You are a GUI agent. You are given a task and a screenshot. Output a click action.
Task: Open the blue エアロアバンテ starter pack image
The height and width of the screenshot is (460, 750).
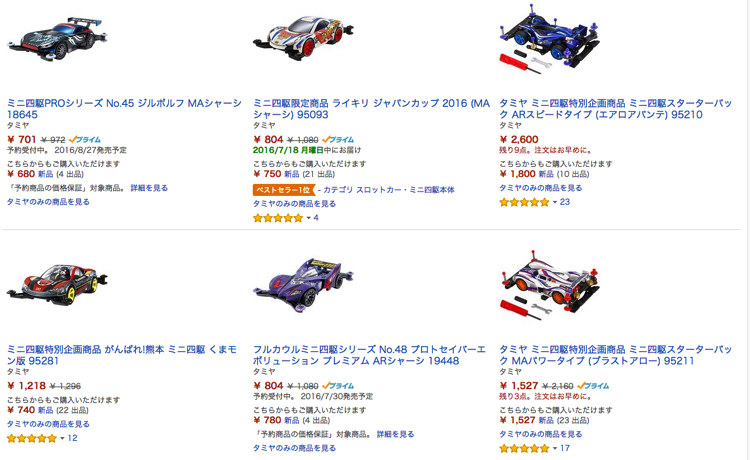pyautogui.click(x=549, y=39)
